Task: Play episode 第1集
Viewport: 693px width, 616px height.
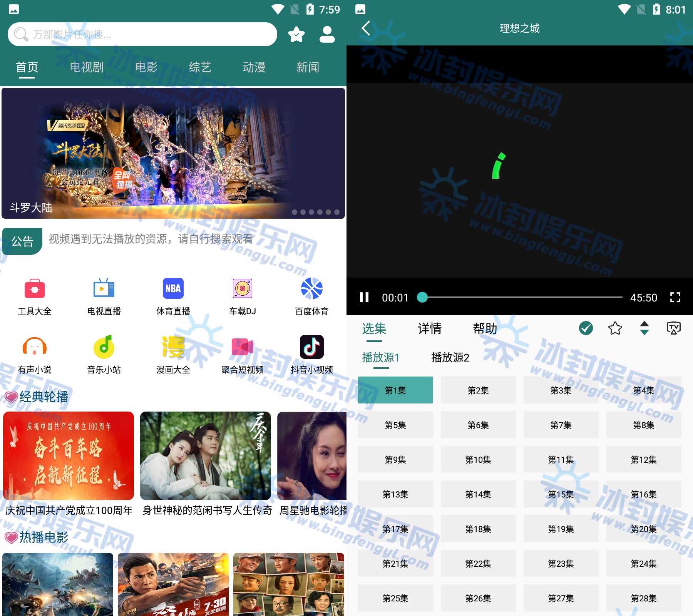Action: (x=395, y=390)
